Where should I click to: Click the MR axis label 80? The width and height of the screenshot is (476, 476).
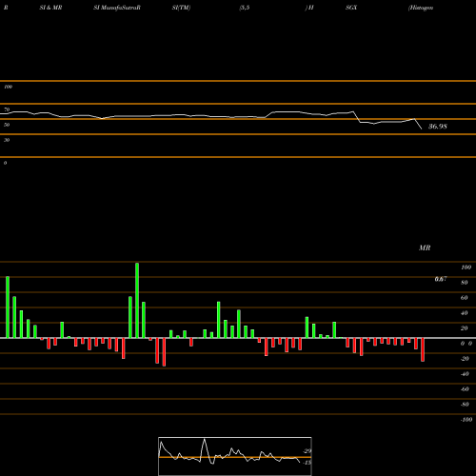pyautogui.click(x=465, y=283)
